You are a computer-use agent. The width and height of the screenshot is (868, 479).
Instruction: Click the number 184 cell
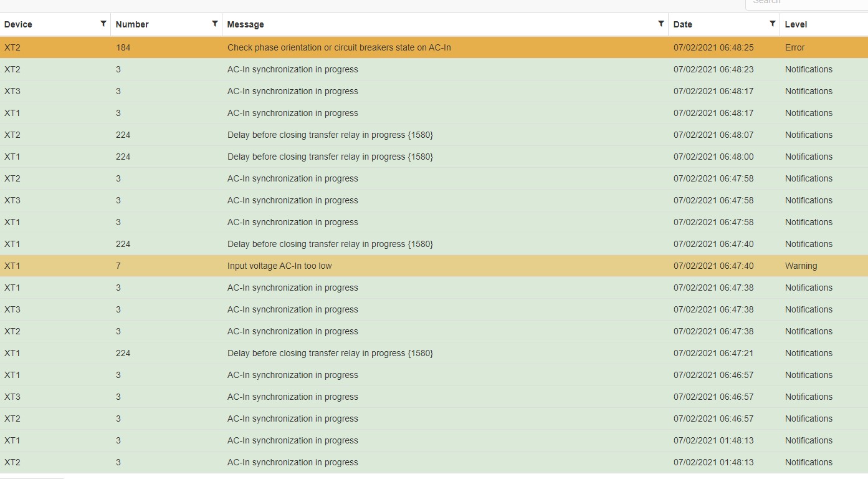[x=123, y=47]
